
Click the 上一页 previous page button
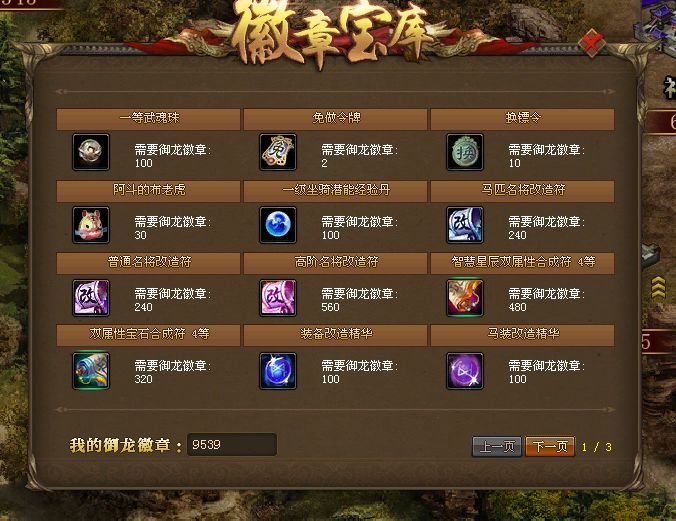pos(497,446)
